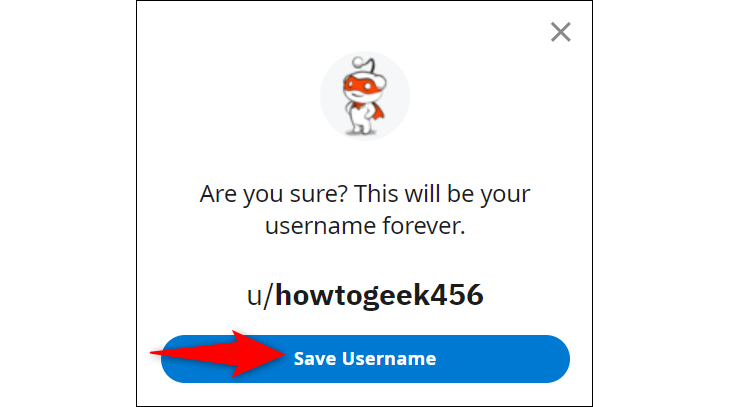The image size is (730, 407).
Task: Click the 'username forever.' text line
Action: point(365,226)
